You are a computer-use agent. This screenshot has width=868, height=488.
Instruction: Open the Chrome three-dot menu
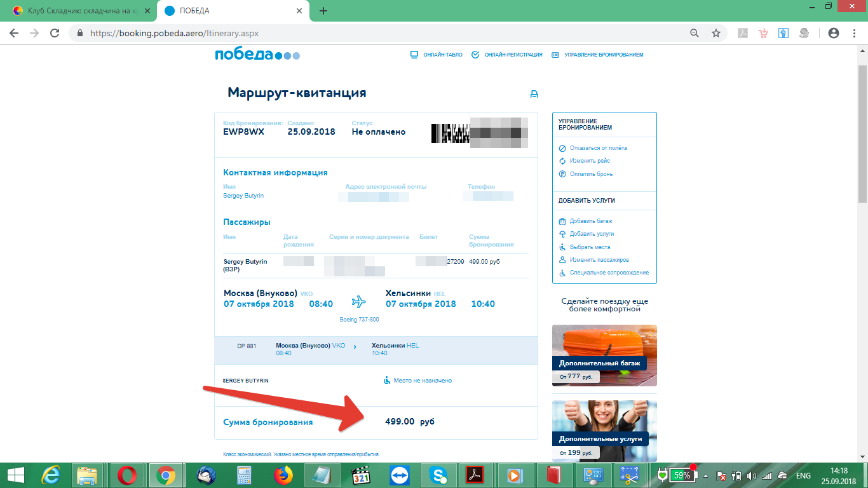click(x=854, y=33)
